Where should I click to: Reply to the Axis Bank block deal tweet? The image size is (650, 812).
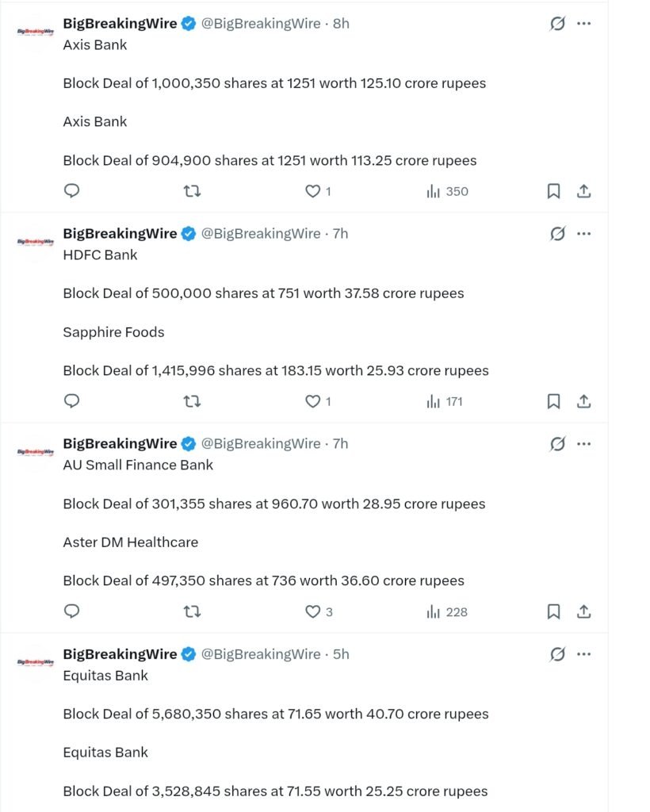(71, 191)
